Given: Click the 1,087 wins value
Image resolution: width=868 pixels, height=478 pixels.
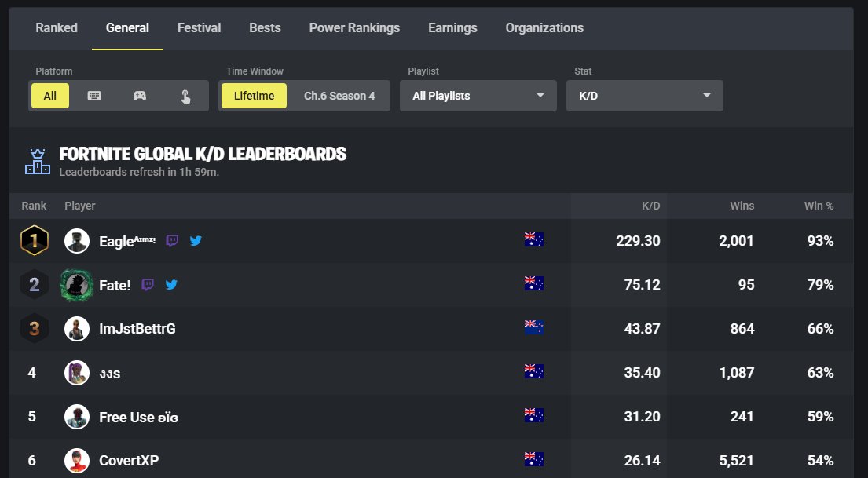Looking at the screenshot, I should tap(736, 372).
